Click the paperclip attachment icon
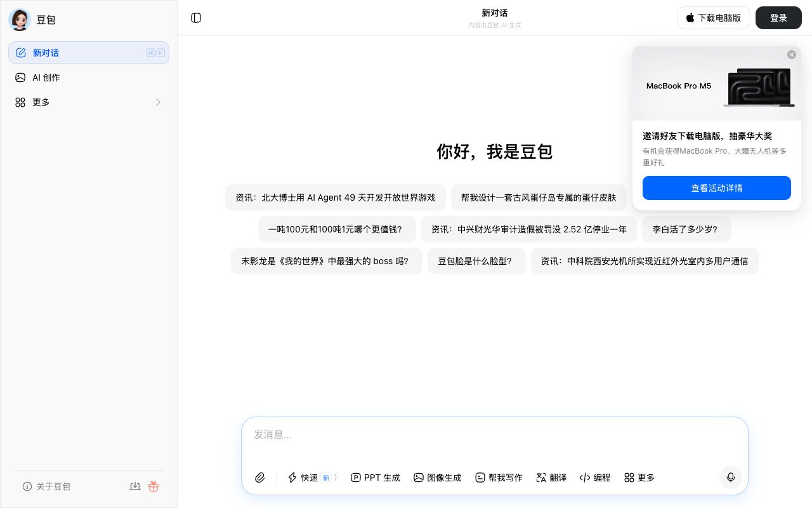The height and width of the screenshot is (508, 812). click(259, 478)
